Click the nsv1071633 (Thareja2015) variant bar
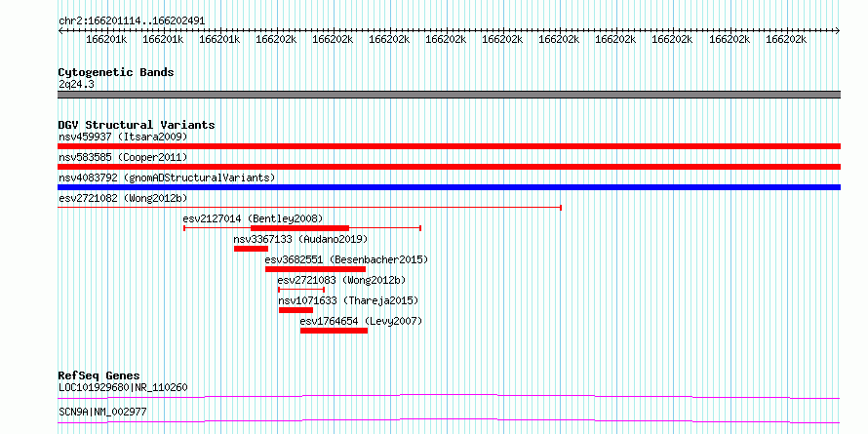 pyautogui.click(x=296, y=310)
